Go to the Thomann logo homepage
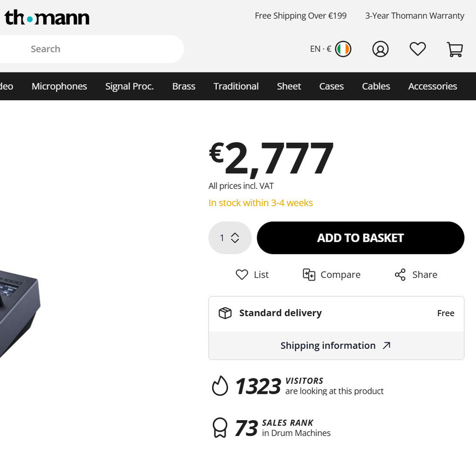This screenshot has height=450, width=476. click(x=47, y=17)
